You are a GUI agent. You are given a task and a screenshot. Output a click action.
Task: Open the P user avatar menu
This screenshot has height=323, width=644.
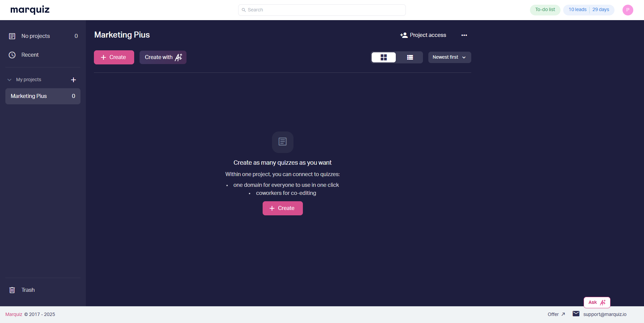click(x=628, y=10)
